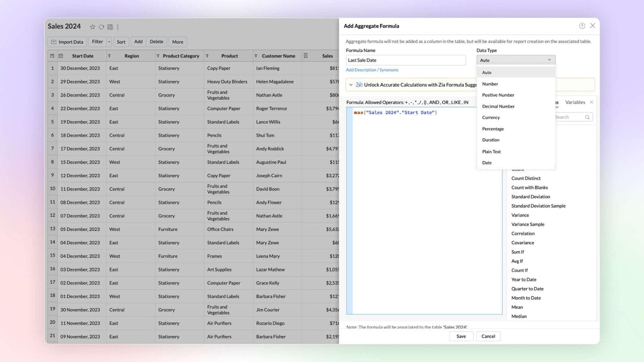
Task: Select Plain Text data type
Action: (516, 152)
